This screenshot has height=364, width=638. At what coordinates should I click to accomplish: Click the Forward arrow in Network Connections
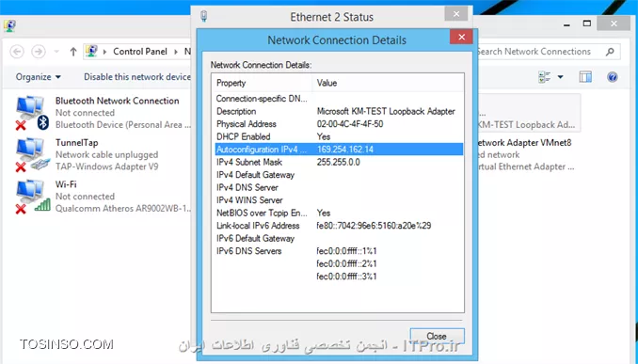[x=39, y=52]
